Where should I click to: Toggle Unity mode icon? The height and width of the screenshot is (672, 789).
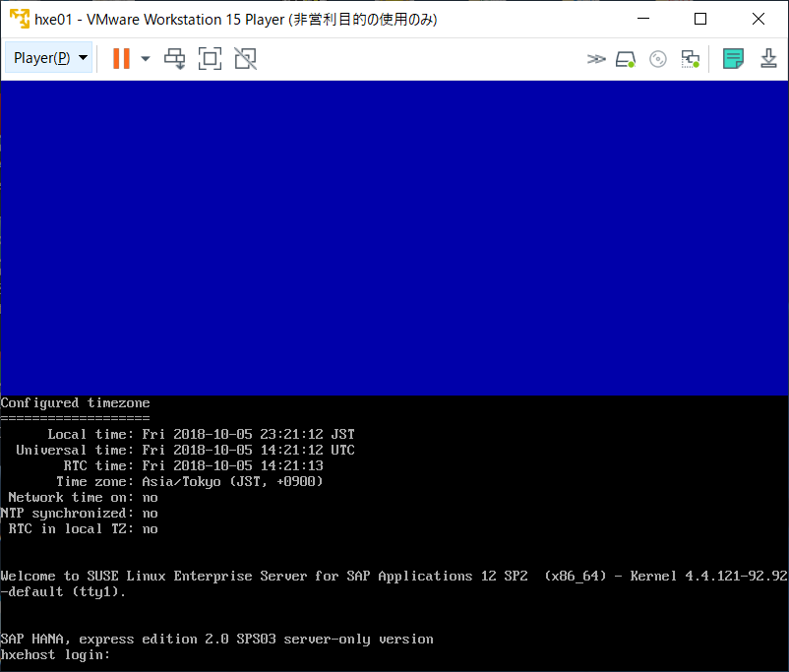pos(245,58)
